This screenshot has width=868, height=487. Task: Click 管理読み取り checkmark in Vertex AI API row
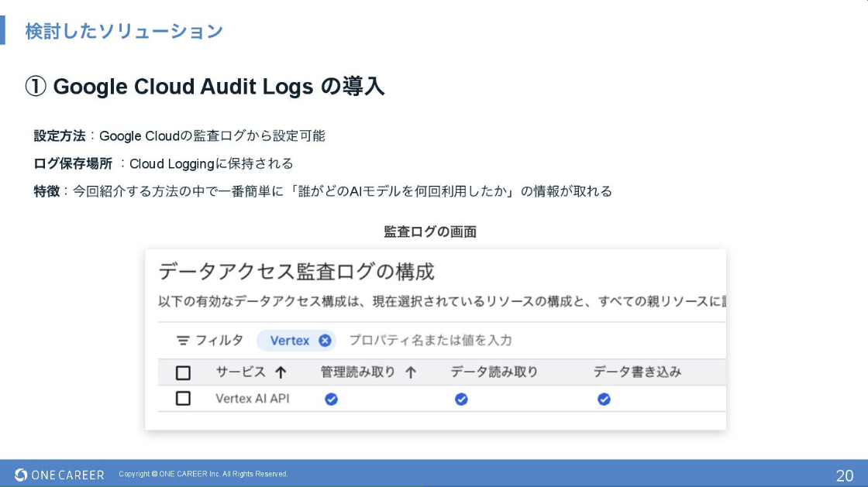(331, 400)
